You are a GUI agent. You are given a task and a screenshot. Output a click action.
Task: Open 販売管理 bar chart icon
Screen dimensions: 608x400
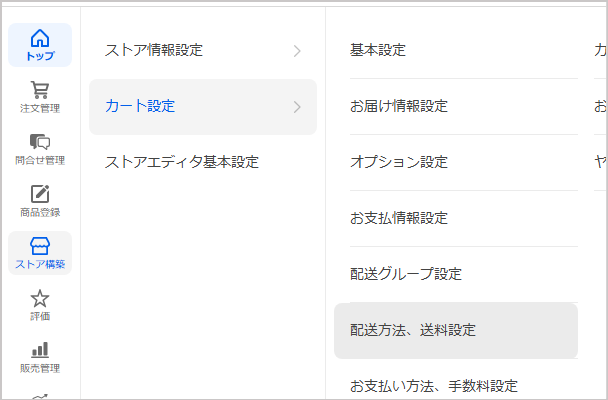(40, 350)
